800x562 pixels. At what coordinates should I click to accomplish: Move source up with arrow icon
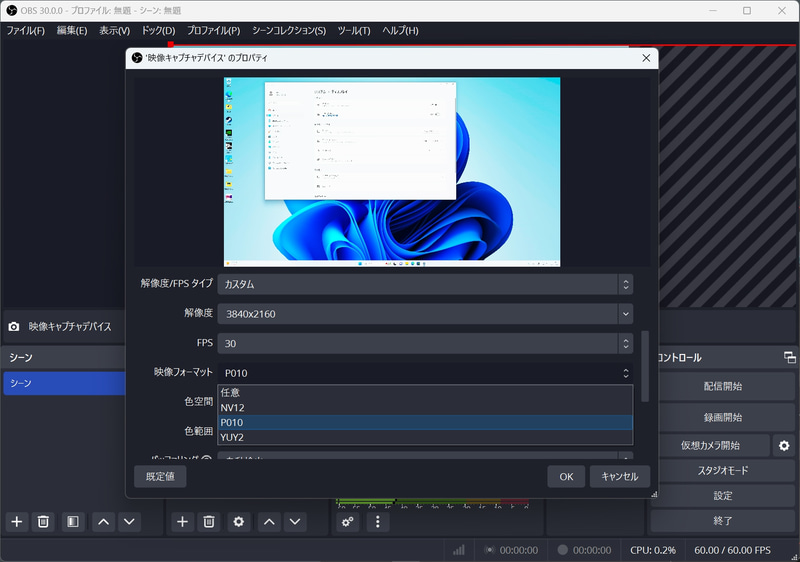(x=269, y=522)
